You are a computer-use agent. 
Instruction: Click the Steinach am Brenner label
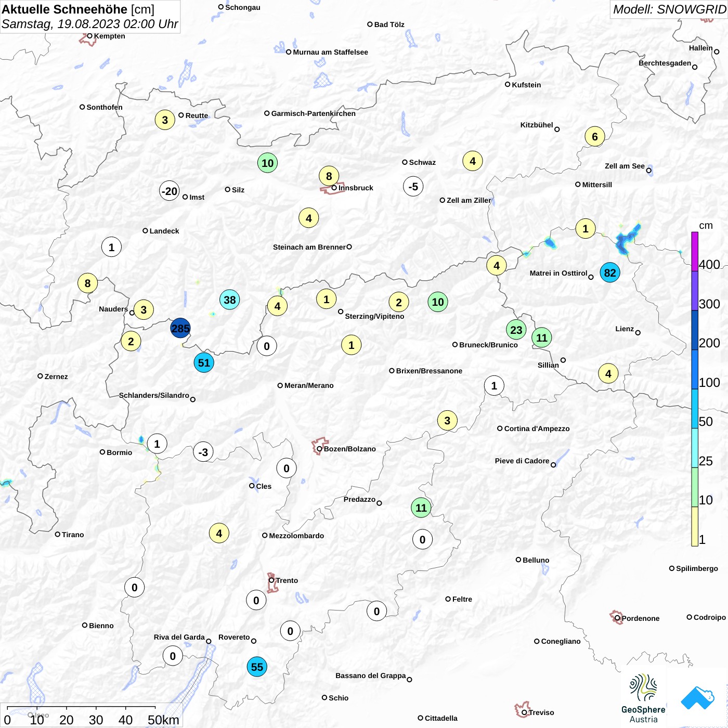(309, 247)
